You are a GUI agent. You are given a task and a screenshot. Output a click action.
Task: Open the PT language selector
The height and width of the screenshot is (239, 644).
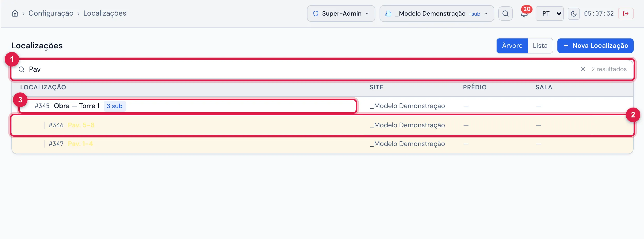[x=549, y=14]
